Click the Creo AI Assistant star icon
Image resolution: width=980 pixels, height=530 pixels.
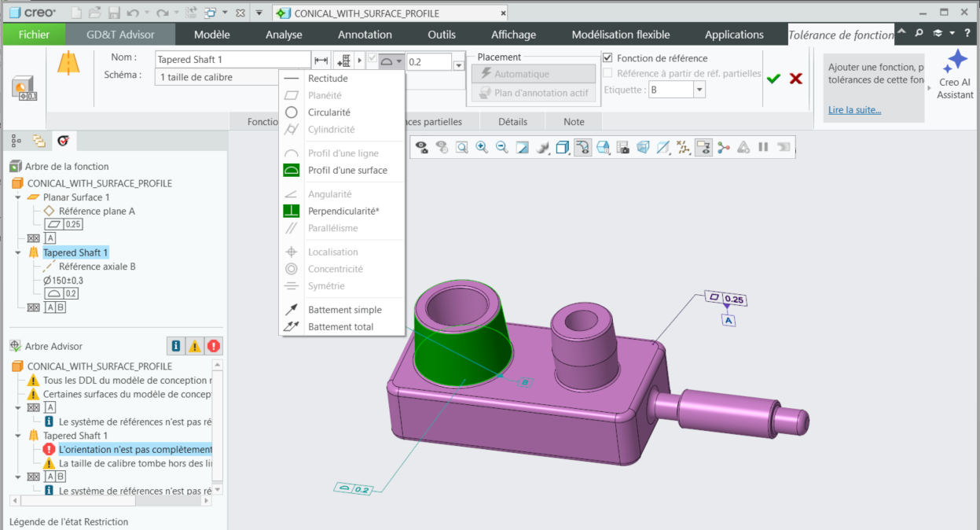coord(956,61)
